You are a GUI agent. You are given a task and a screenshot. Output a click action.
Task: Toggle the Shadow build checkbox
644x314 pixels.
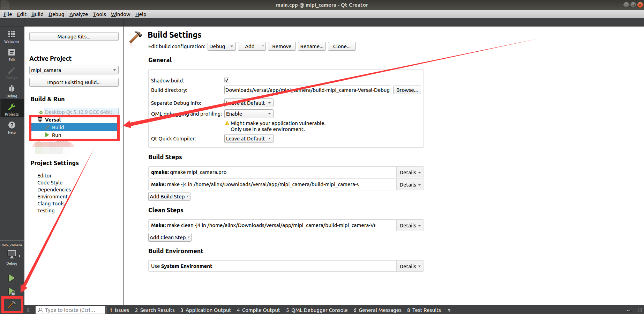click(227, 80)
